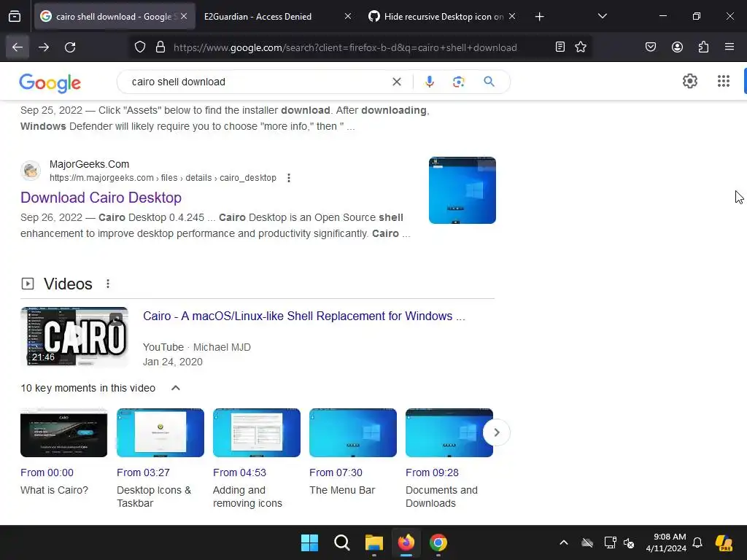Submit search with magnifier icon
This screenshot has width=747, height=560.
489,82
